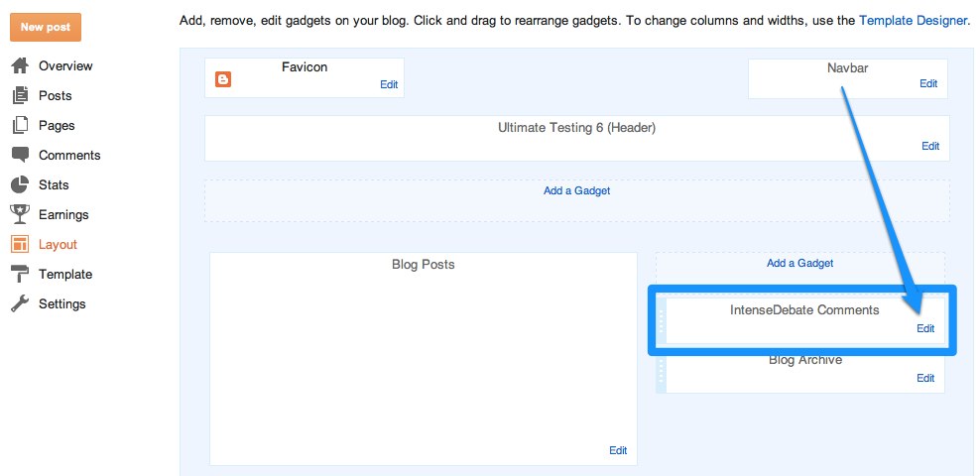980x476 pixels.
Task: Edit the IntenseDebate Comments gadget
Action: click(x=925, y=329)
